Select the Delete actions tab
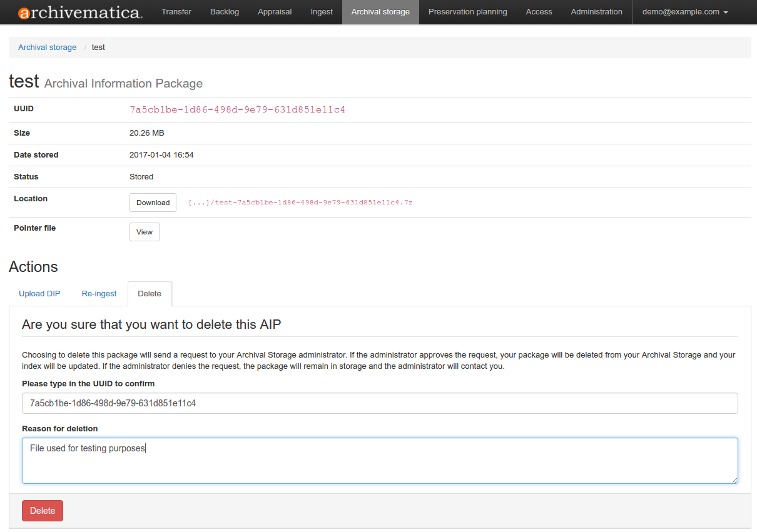This screenshot has width=757, height=532. pyautogui.click(x=150, y=294)
